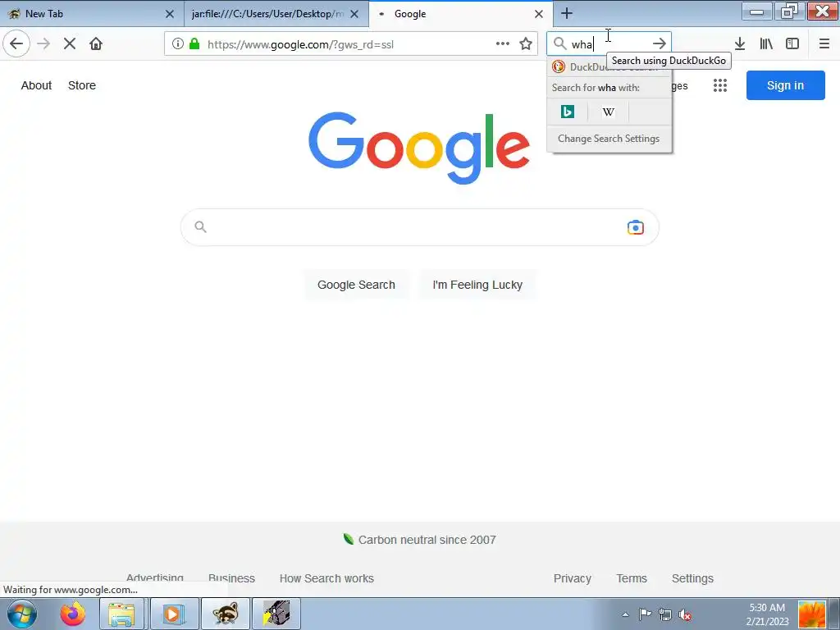Open the Google apps grid
This screenshot has height=630, width=840.
click(x=720, y=85)
